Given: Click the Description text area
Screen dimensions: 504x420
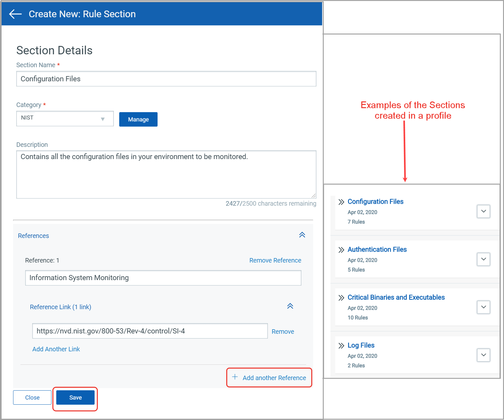Looking at the screenshot, I should tap(166, 174).
